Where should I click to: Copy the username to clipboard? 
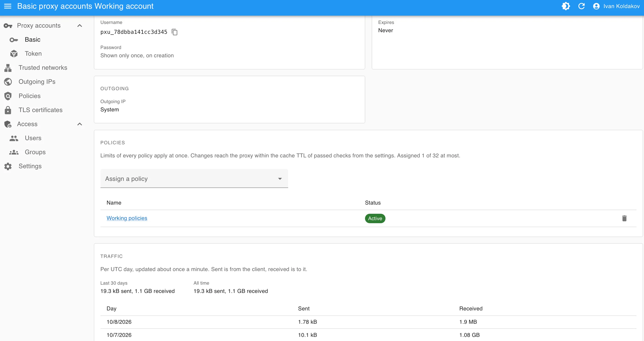click(175, 32)
